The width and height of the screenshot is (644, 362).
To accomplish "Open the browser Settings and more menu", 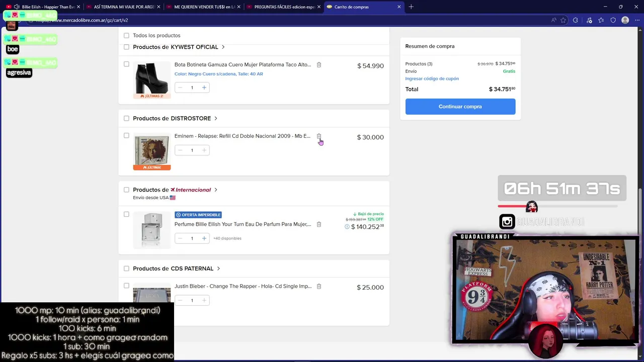I will point(637,20).
